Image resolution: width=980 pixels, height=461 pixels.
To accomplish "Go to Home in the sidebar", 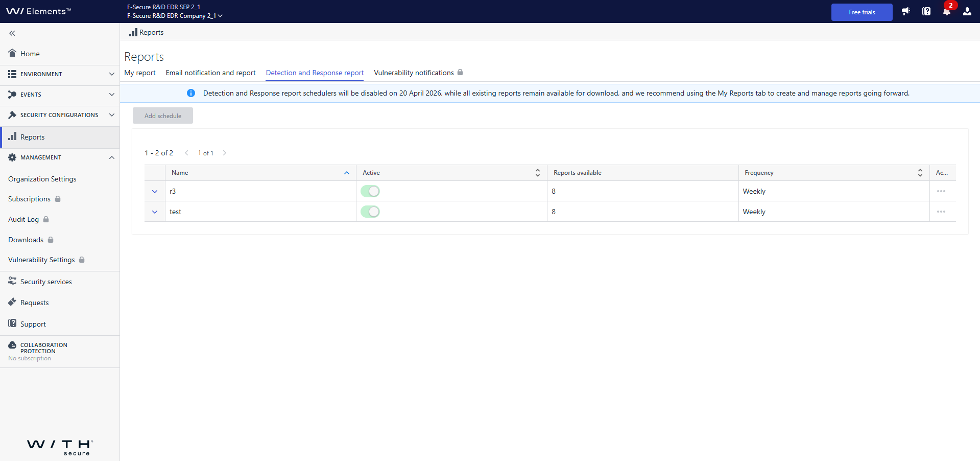I will tap(60, 54).
